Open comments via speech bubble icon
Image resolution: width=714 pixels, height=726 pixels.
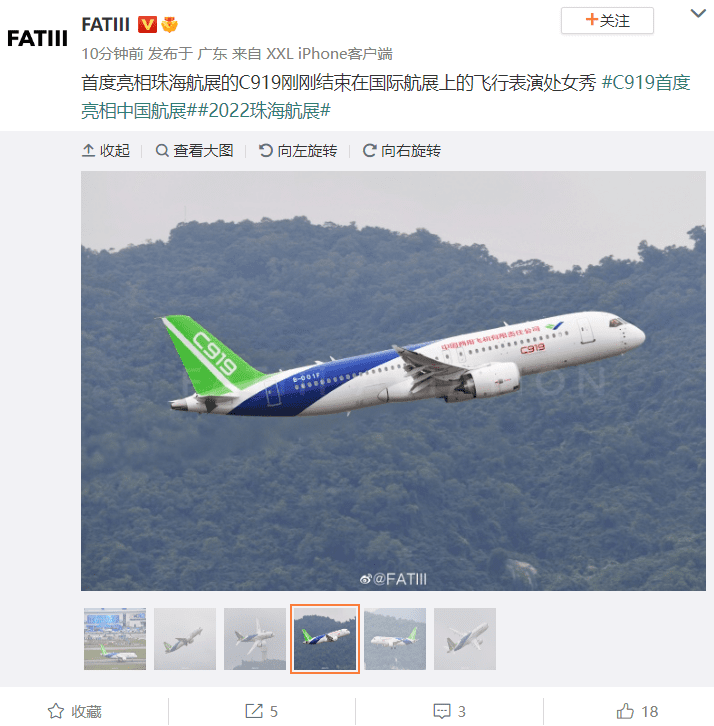tap(442, 711)
